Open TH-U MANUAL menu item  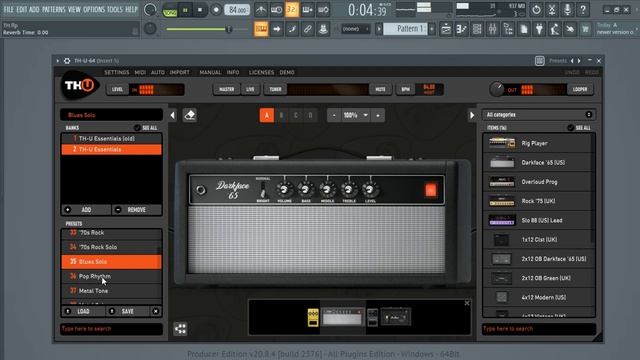(210, 72)
